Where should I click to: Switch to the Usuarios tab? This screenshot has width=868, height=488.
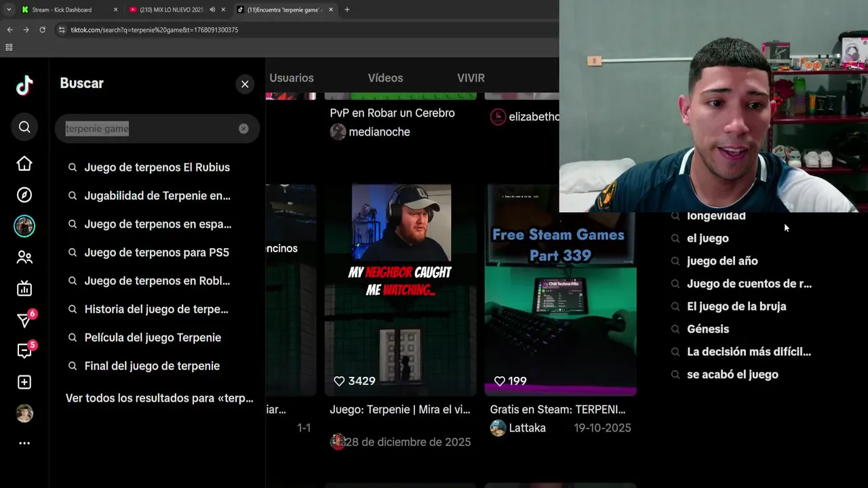(x=292, y=78)
